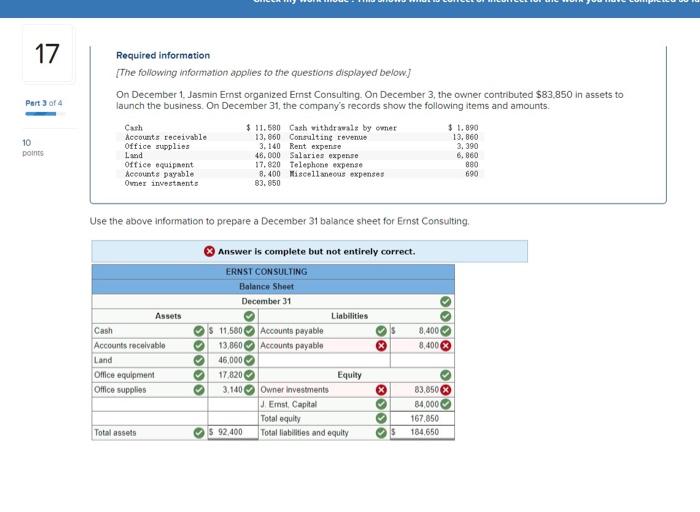This screenshot has height=512, width=700.
Task: Open the Owner investments account name cell
Action: [324, 390]
